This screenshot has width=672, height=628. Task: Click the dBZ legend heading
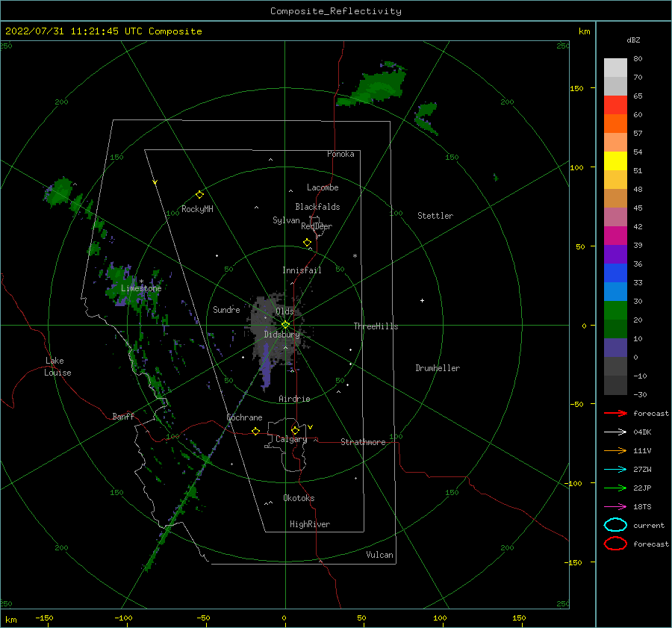click(633, 40)
